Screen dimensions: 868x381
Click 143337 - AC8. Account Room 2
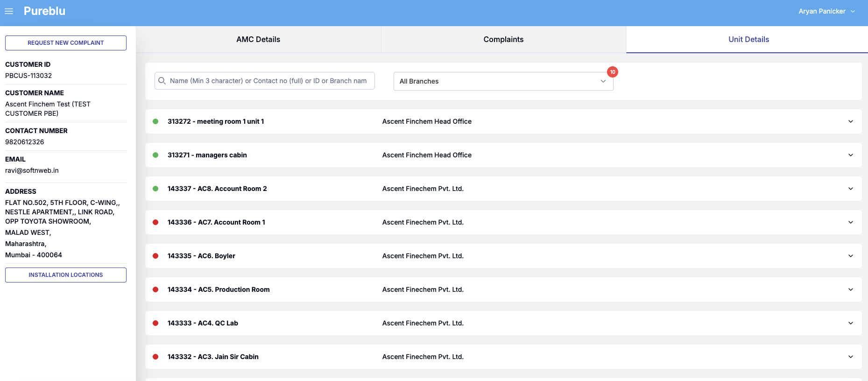click(217, 189)
